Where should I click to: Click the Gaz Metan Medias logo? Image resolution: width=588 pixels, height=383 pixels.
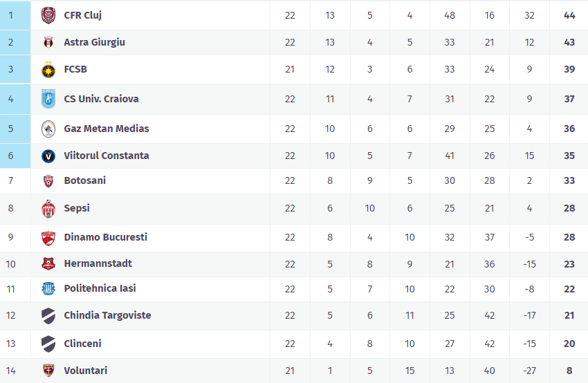48,129
